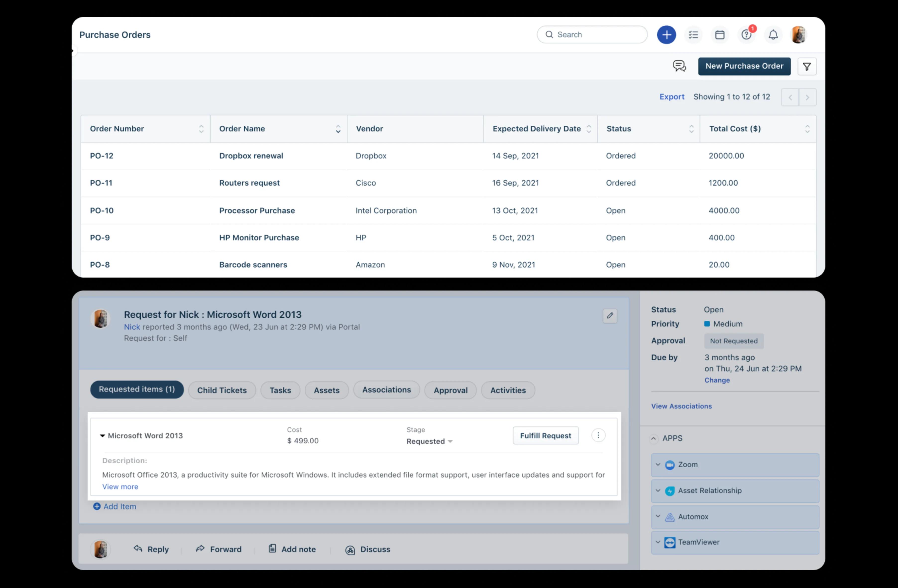Screen dimensions: 898x588
Task: Click the TeamViewer app icon
Action: coord(669,542)
